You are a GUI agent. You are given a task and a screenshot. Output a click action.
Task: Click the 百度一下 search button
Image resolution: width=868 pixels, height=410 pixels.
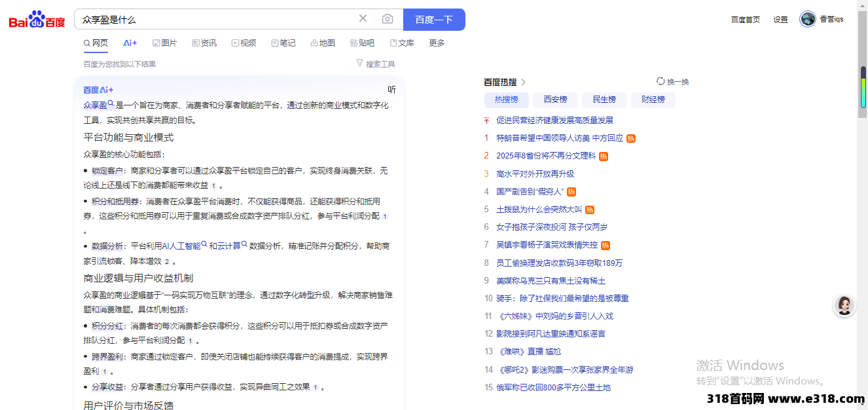(x=434, y=19)
